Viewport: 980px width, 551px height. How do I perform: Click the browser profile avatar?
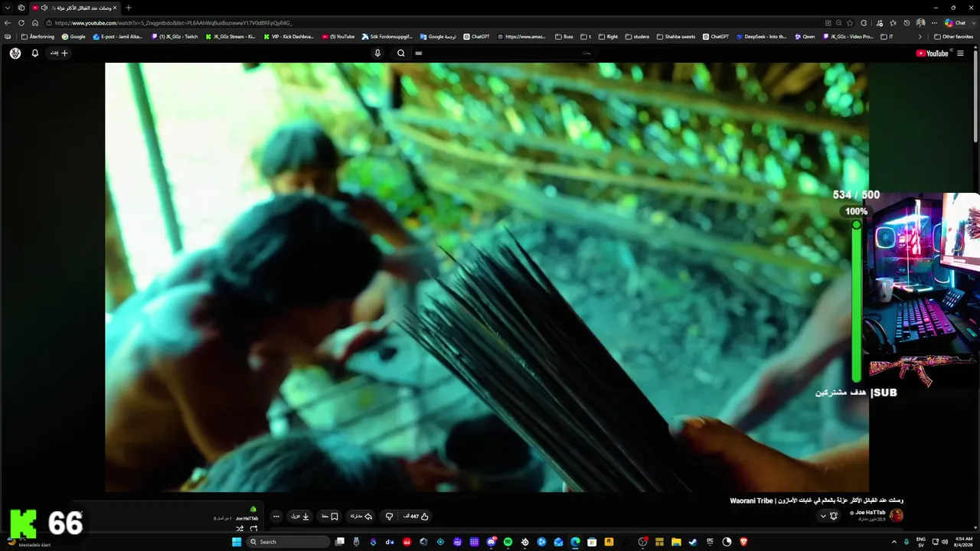click(920, 23)
